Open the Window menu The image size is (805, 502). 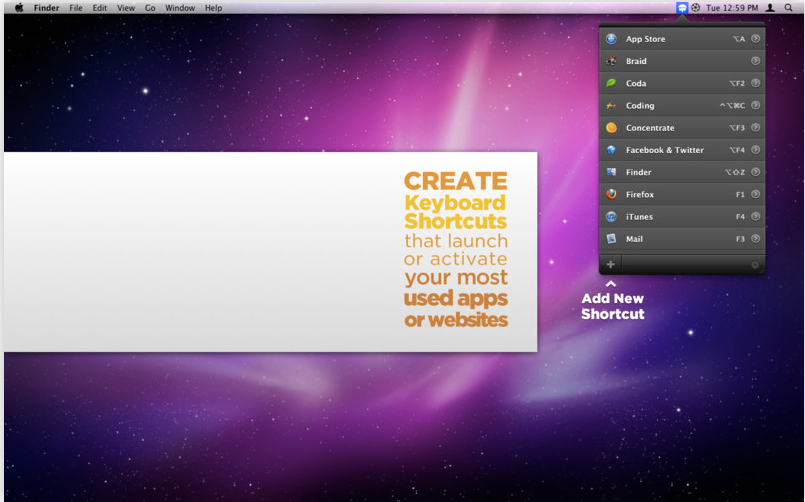pyautogui.click(x=180, y=8)
